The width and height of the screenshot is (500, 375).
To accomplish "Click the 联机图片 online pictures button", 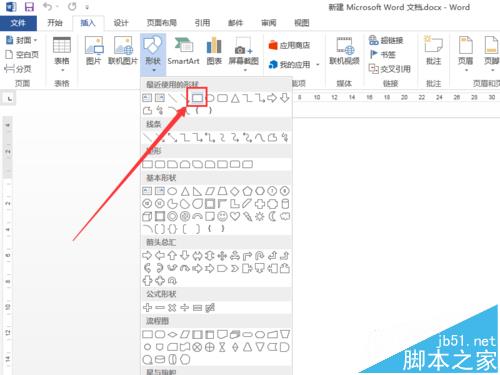I will [123, 51].
